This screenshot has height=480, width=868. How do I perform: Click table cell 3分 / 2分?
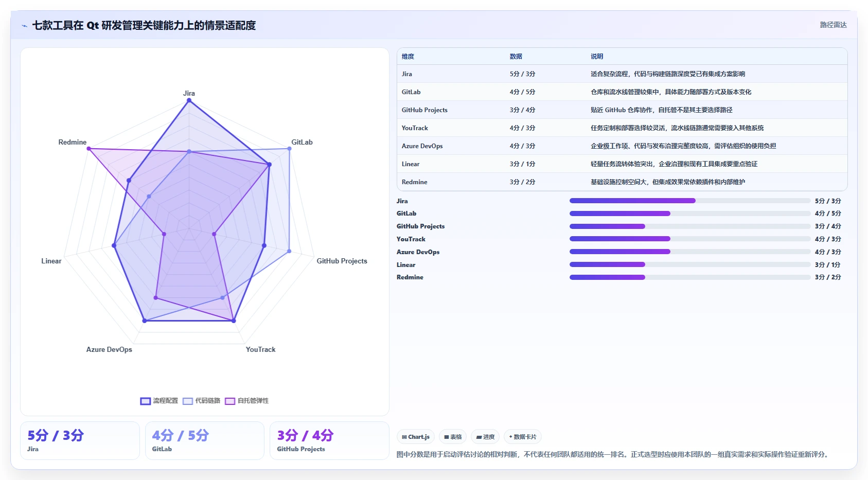click(x=523, y=182)
